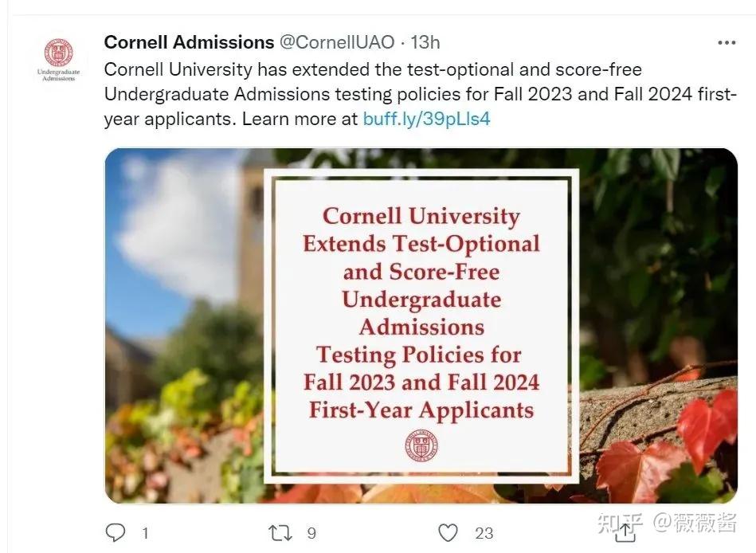The image size is (756, 553).
Task: Open the tweet via the 13h timestamp
Action: click(425, 41)
